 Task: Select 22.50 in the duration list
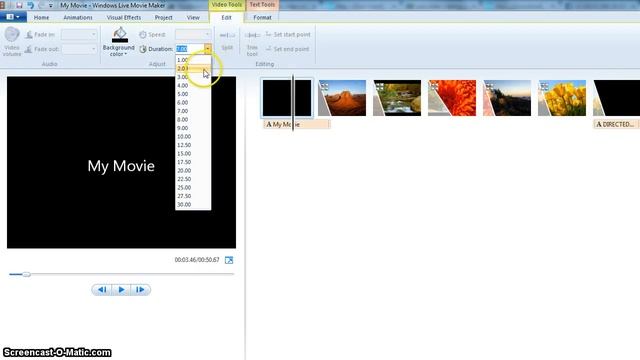click(193, 179)
